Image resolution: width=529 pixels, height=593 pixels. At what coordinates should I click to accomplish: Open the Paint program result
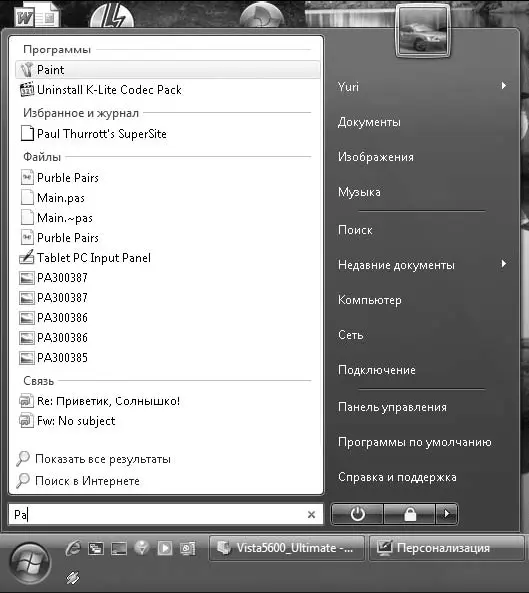coord(168,70)
